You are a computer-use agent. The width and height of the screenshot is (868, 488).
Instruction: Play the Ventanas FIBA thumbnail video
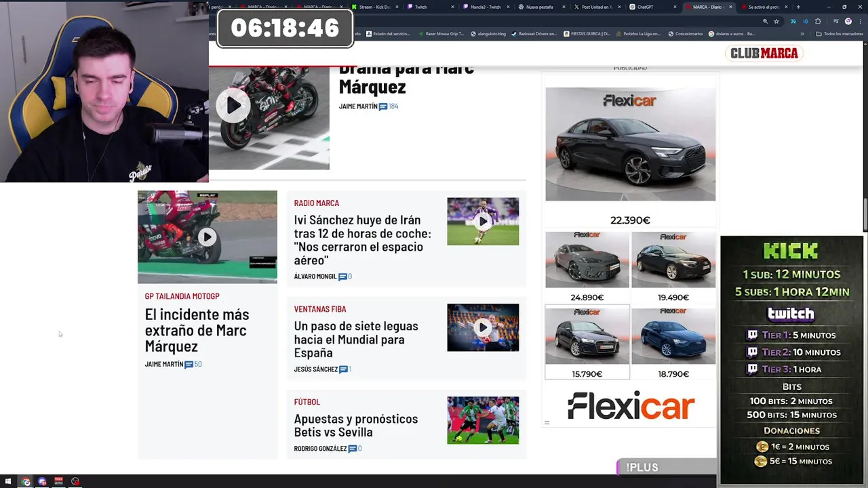[483, 327]
